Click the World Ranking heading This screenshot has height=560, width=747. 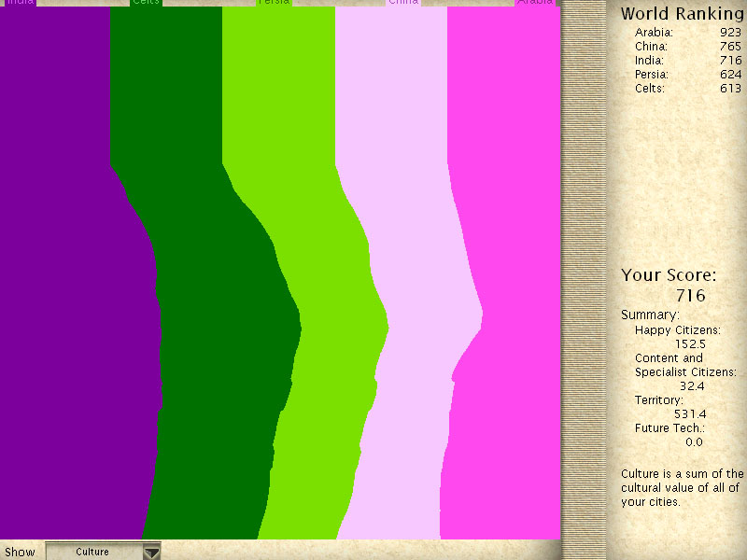683,13
